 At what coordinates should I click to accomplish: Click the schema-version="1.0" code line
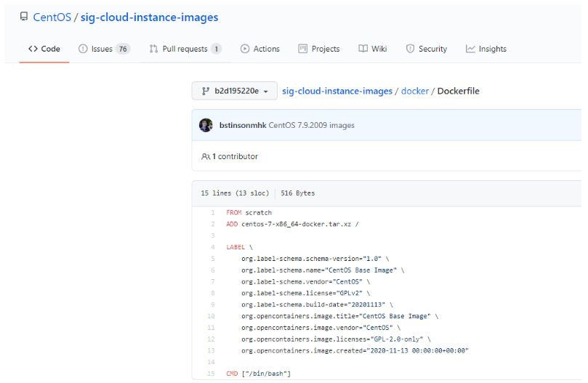tap(315, 259)
